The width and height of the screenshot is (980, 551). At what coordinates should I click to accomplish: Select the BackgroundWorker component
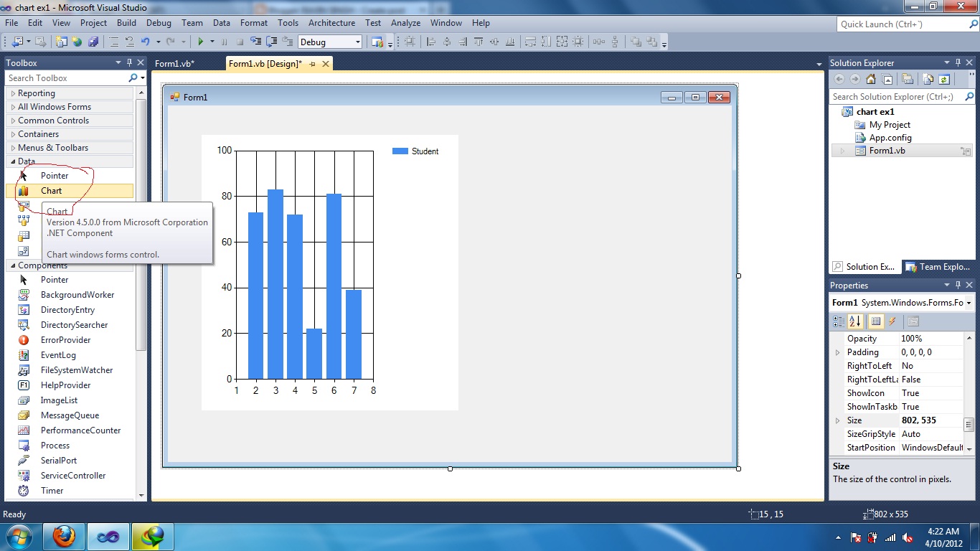(x=70, y=295)
